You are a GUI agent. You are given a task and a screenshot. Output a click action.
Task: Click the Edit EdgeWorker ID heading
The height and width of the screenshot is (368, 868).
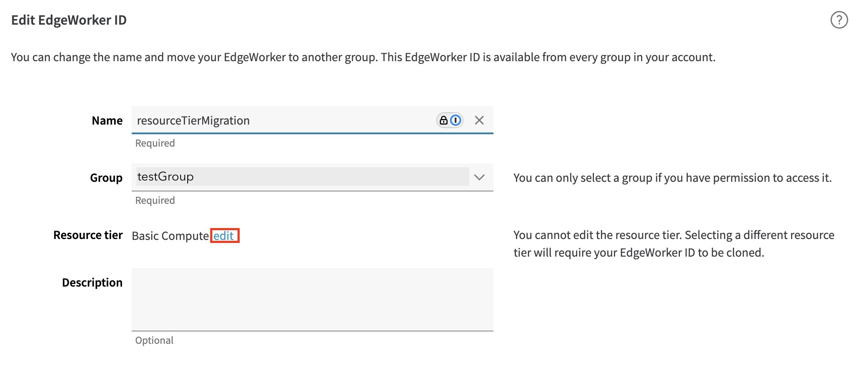(69, 20)
